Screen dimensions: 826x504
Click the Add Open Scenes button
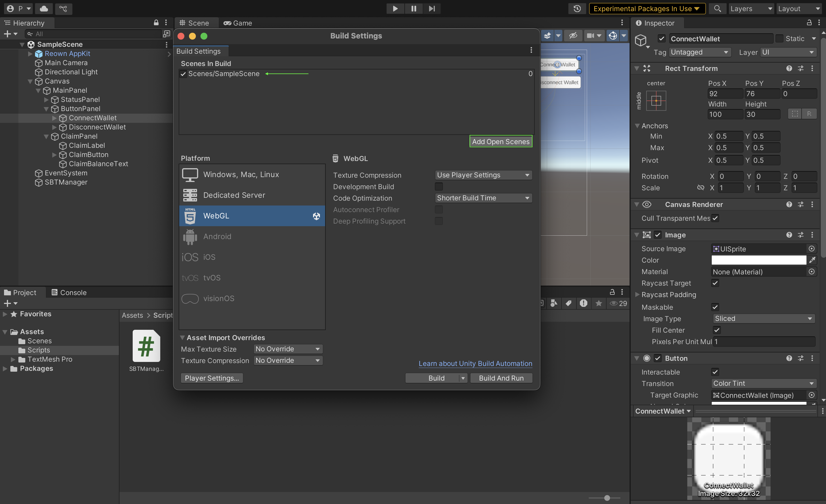click(501, 142)
